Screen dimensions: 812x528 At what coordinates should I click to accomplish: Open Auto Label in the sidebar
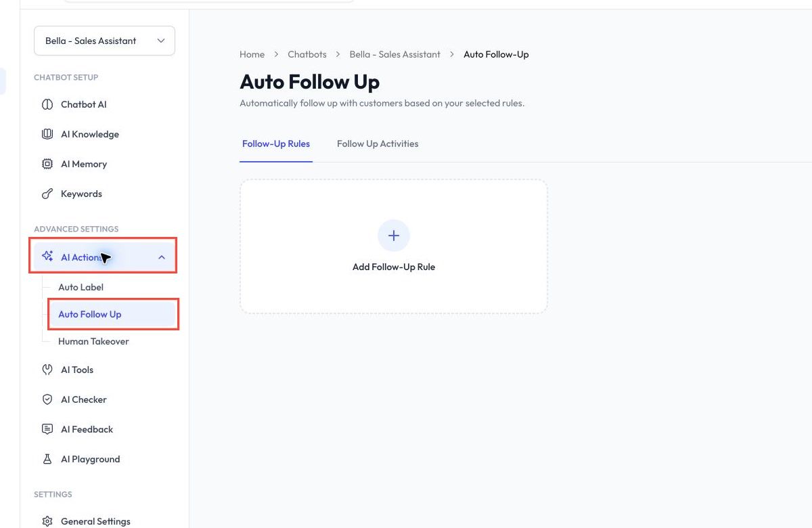[81, 287]
